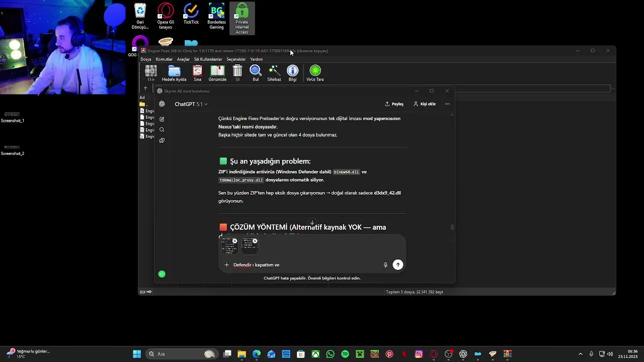
Task: Start a new chat from the sidebar
Action: [x=162, y=119]
